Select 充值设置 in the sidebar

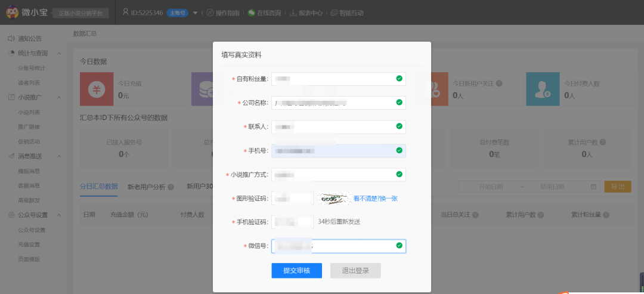pyautogui.click(x=29, y=245)
